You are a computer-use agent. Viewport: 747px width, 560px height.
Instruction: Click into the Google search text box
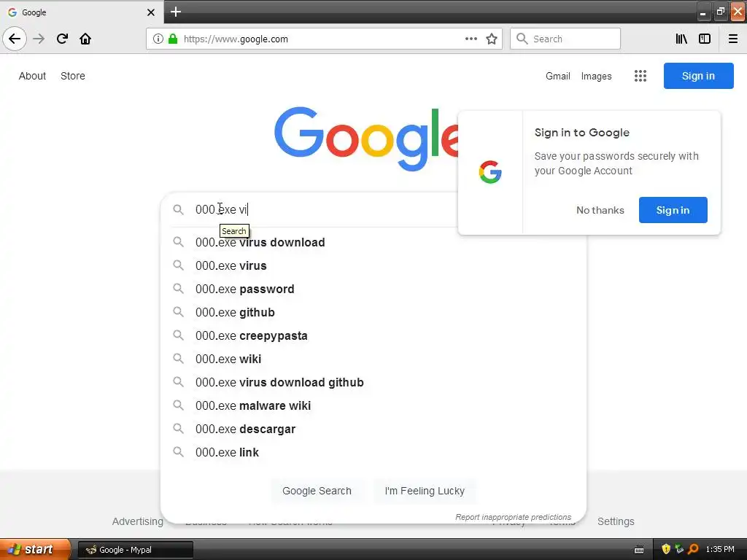point(324,209)
